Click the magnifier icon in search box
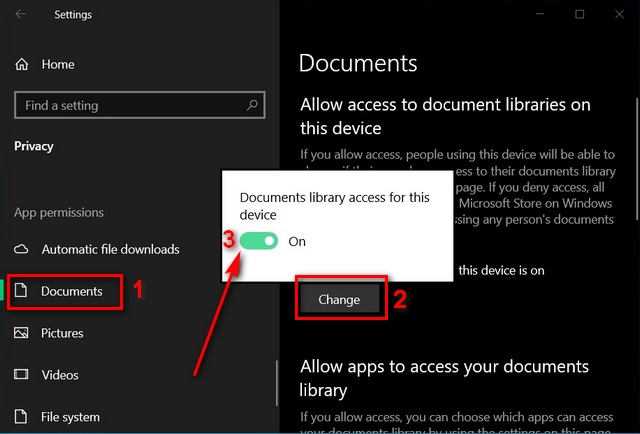The width and height of the screenshot is (640, 434). click(x=252, y=105)
